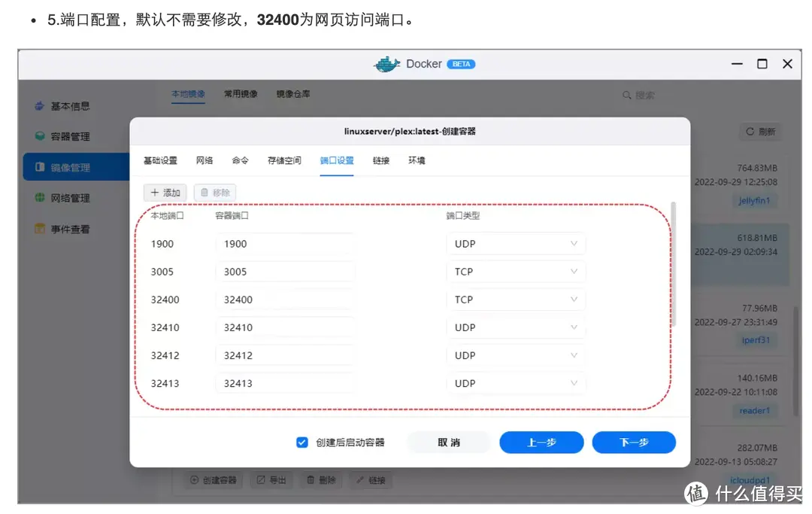Open 网络管理 in the sidebar
The width and height of the screenshot is (812, 514).
tap(70, 198)
